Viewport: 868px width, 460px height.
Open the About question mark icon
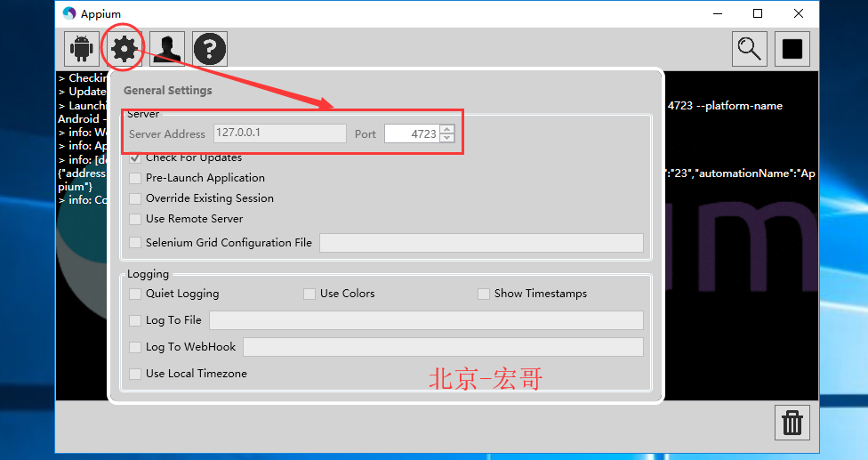coord(210,49)
